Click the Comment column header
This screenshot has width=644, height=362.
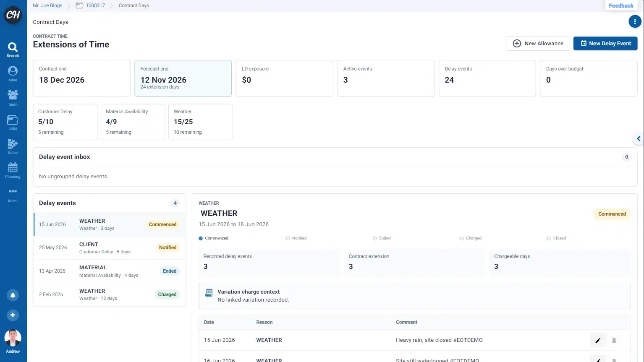pos(406,322)
